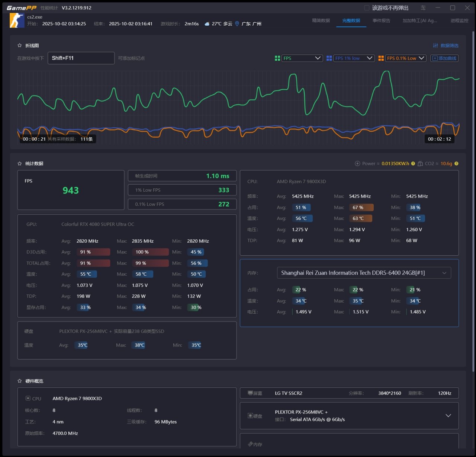Screen dimensions: 476x457
Task: Click the location pin icon near 广东 广州
Action: click(237, 24)
